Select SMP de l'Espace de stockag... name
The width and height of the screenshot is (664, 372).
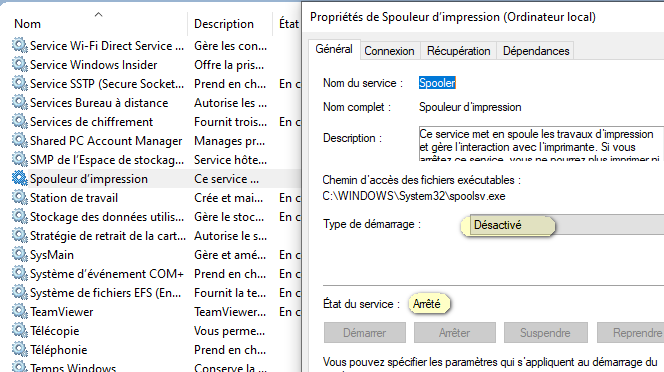pyautogui.click(x=107, y=160)
